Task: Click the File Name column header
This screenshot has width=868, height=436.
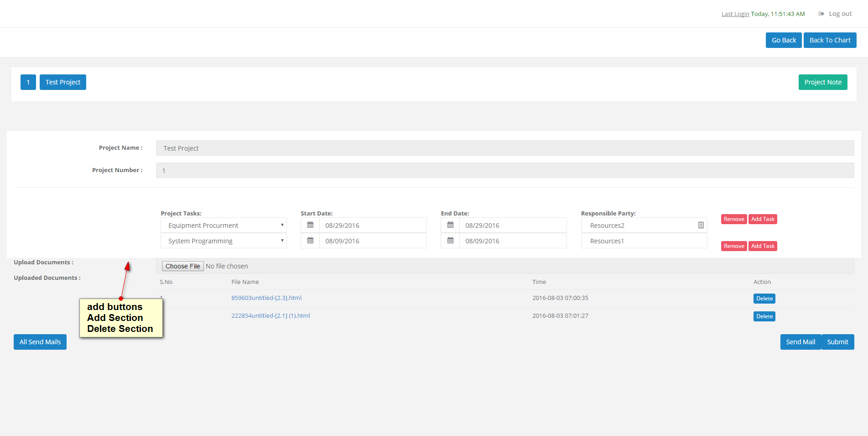Action: coord(245,282)
